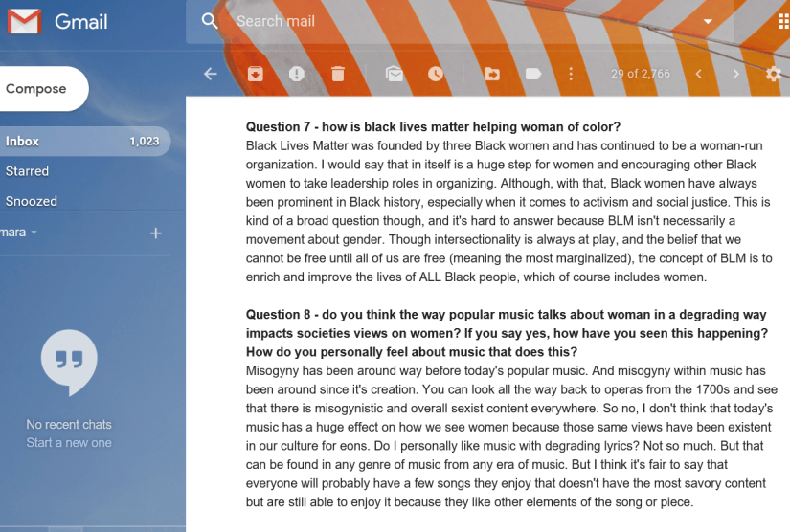Open the Google apps grid

click(784, 22)
